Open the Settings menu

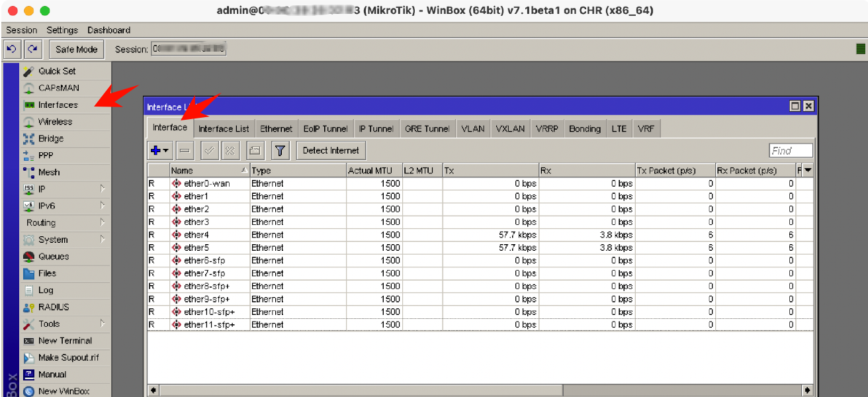(x=62, y=30)
